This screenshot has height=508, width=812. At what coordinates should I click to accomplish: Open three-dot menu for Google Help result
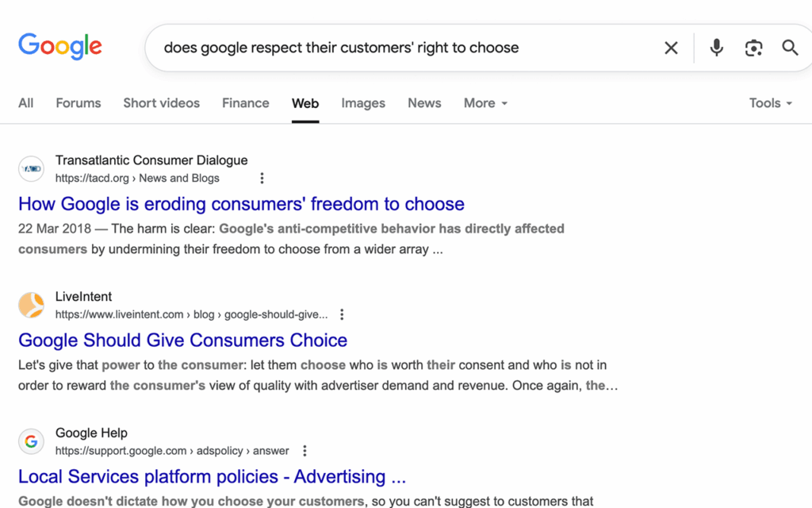304,451
